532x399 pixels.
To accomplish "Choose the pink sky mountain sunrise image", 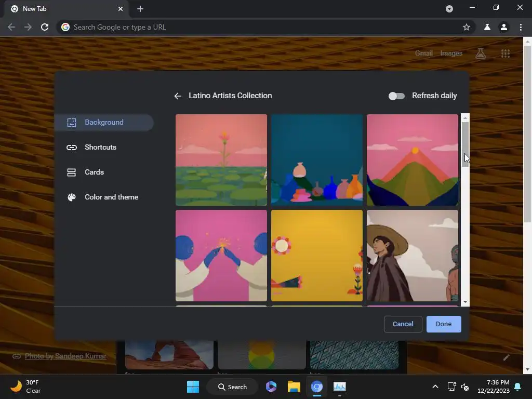I will click(x=413, y=160).
